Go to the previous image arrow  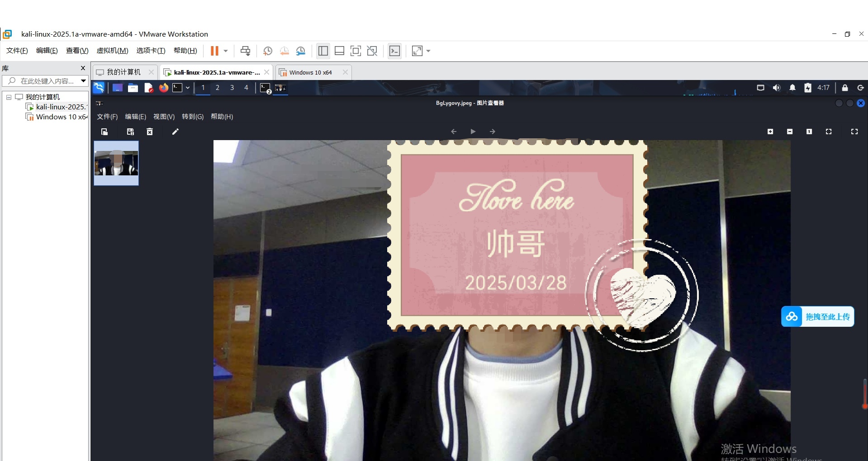point(454,132)
